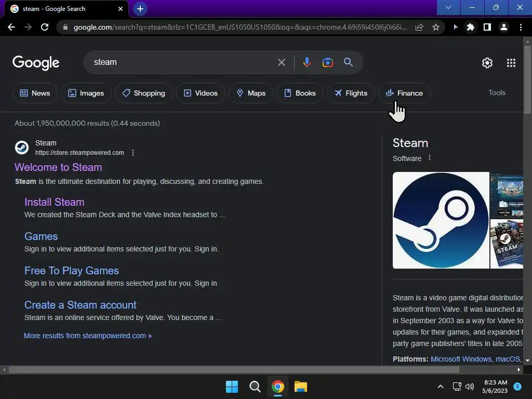The width and height of the screenshot is (532, 399).
Task: Open the Tools search options
Action: tap(497, 92)
